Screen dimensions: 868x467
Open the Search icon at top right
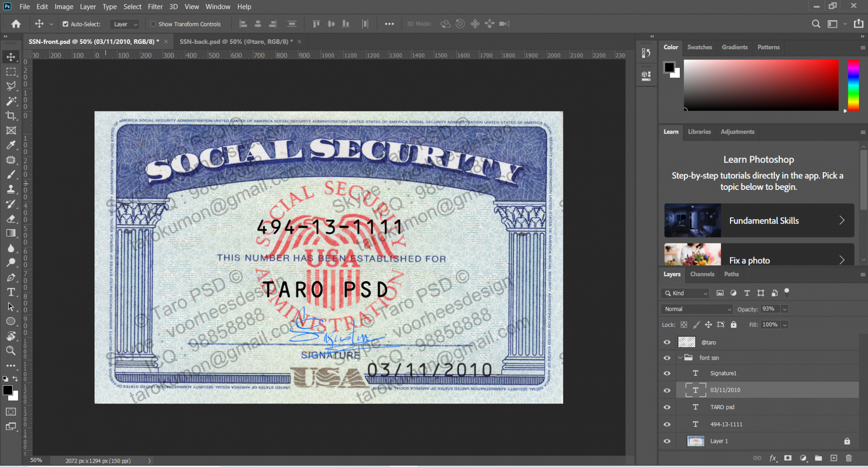(816, 24)
